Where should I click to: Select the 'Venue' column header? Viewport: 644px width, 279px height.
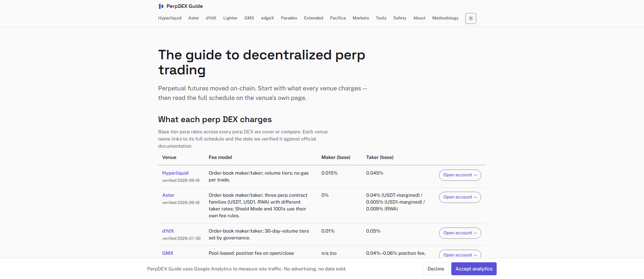169,157
